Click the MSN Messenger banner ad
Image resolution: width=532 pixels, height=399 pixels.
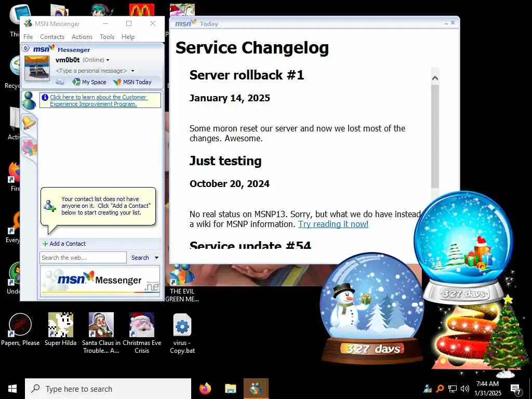tap(100, 281)
